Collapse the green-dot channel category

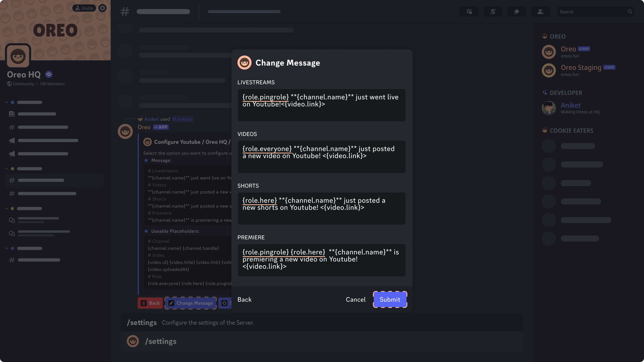[x=6, y=169]
